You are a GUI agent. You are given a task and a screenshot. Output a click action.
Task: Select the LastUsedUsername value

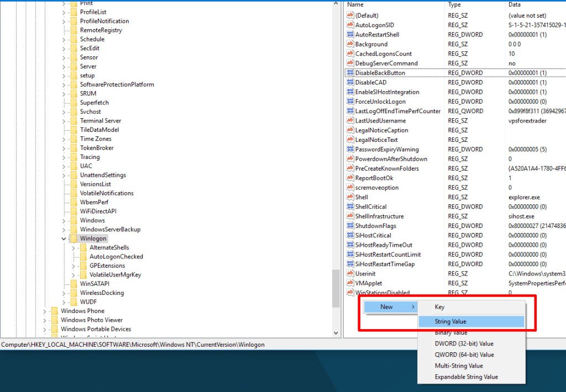pyautogui.click(x=380, y=120)
